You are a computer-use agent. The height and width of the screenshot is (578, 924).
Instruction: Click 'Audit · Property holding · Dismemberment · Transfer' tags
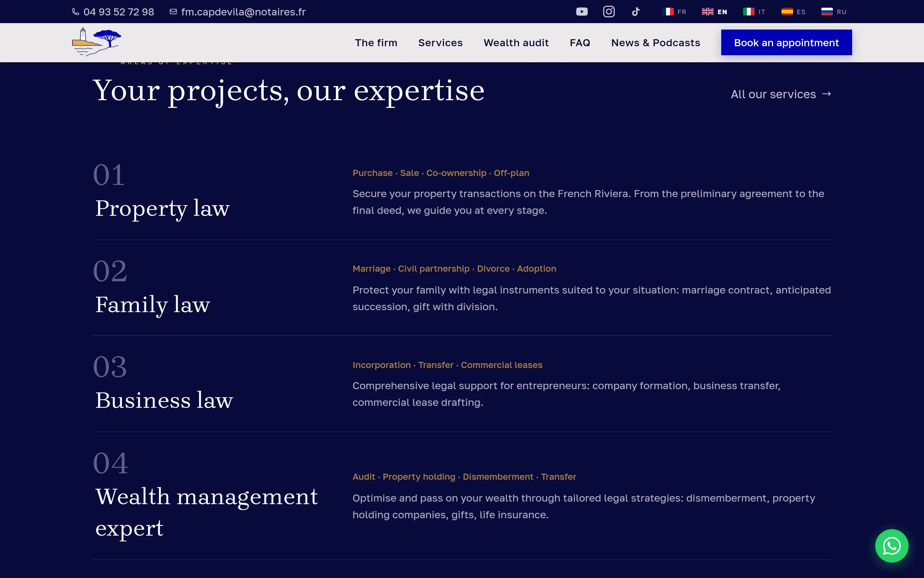(x=464, y=477)
